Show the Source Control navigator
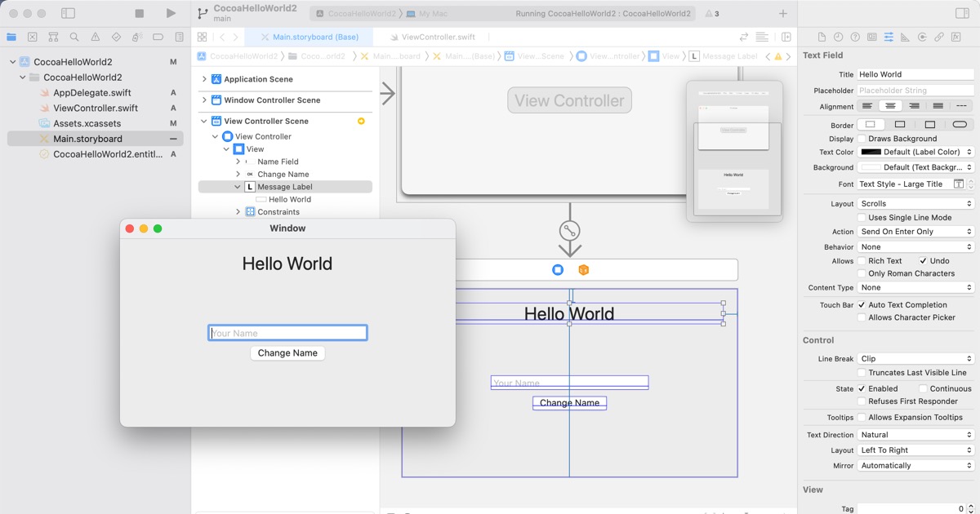 (33, 37)
